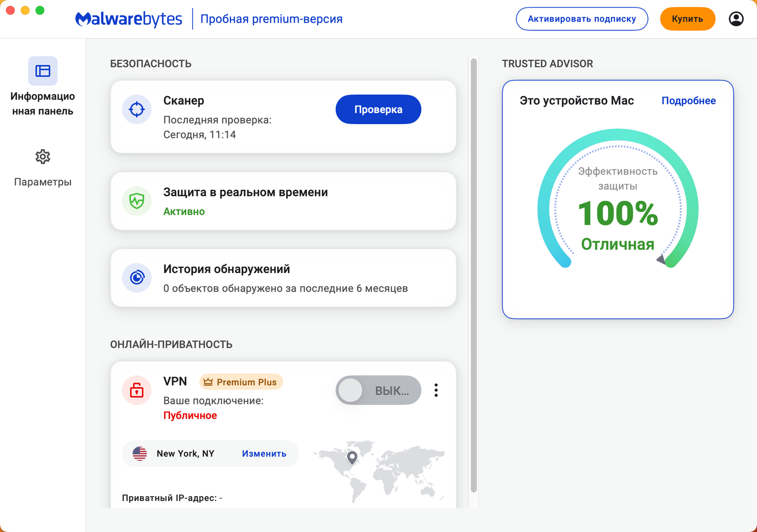Switch to Параметры section in sidebar
The width and height of the screenshot is (757, 532).
[43, 168]
